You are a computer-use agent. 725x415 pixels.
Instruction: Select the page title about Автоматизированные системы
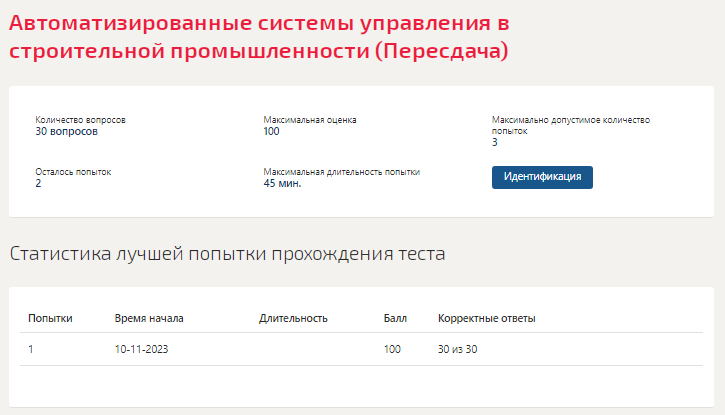tap(259, 37)
